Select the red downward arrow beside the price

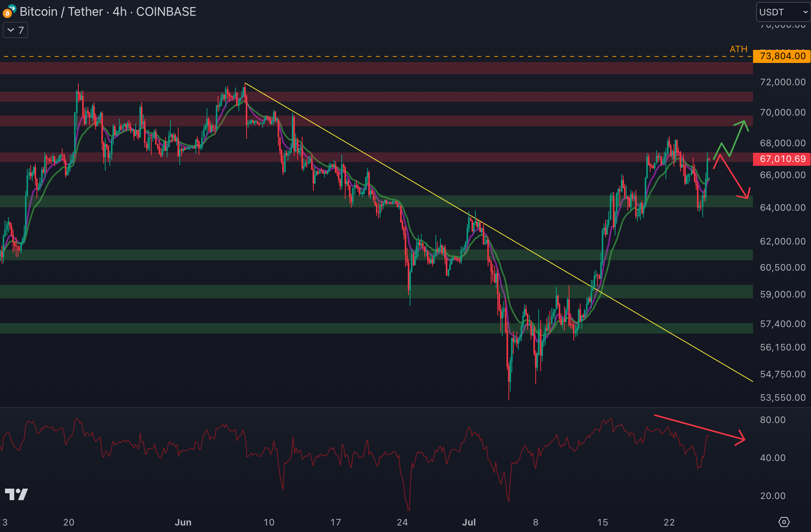[734, 177]
